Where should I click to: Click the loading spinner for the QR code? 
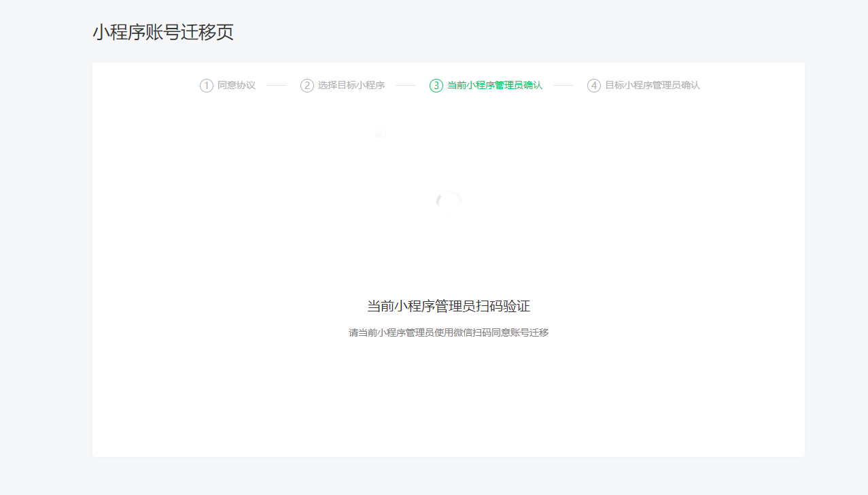click(449, 204)
